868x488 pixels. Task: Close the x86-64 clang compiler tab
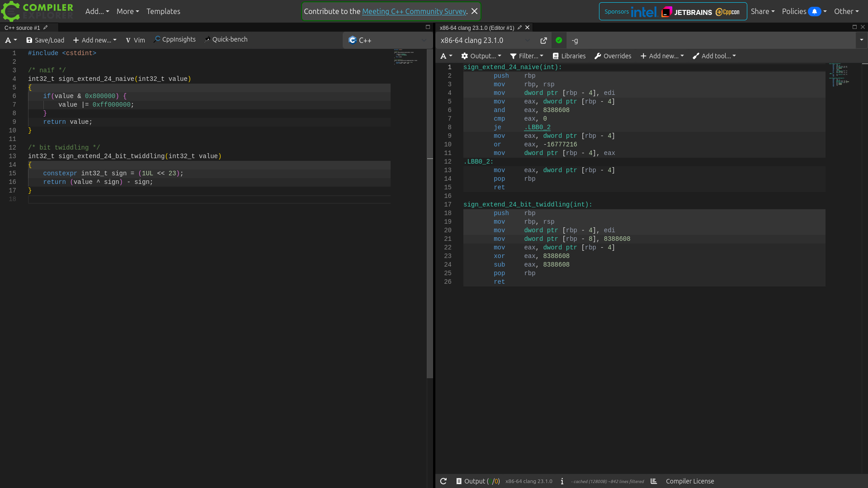point(527,28)
